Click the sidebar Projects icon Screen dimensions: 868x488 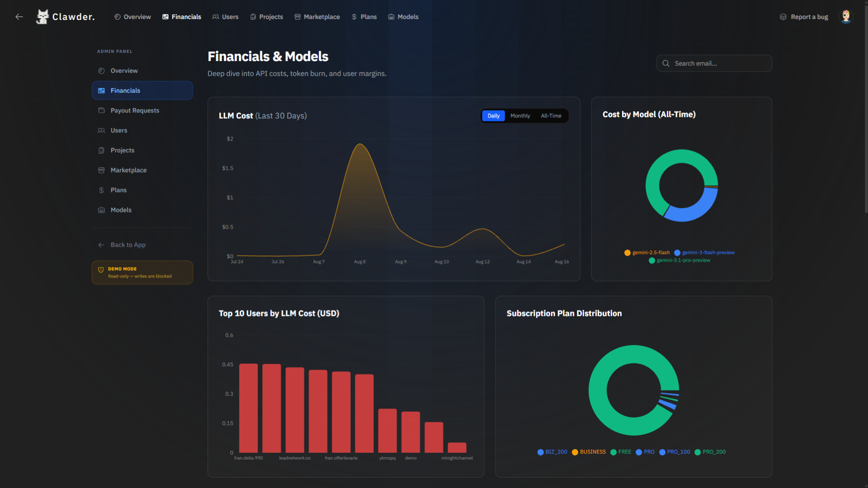[101, 150]
